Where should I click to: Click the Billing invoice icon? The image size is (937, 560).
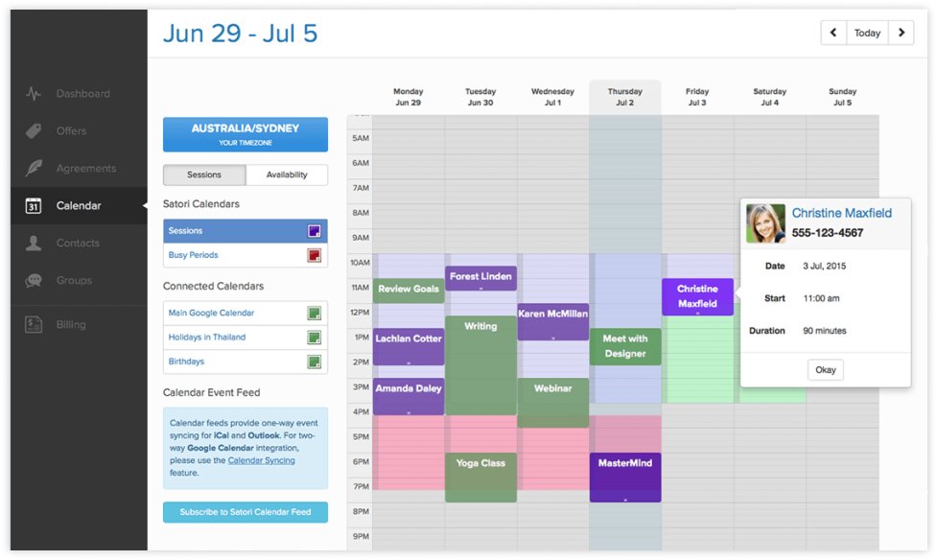point(34,325)
